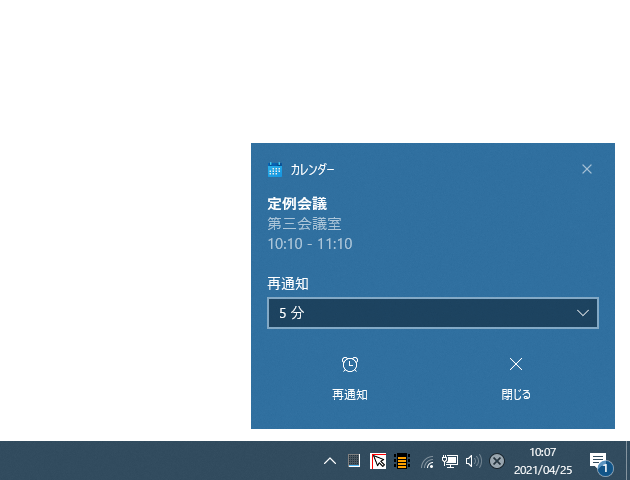Click the wired network monitor tray icon
Image resolution: width=630 pixels, height=480 pixels.
(x=450, y=461)
